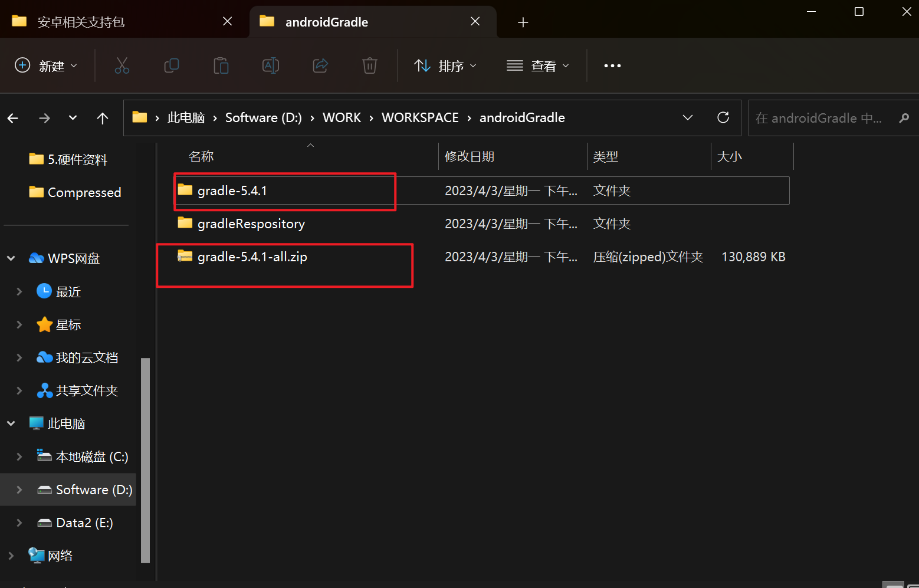Refresh the androidGradle folder view

coord(723,117)
